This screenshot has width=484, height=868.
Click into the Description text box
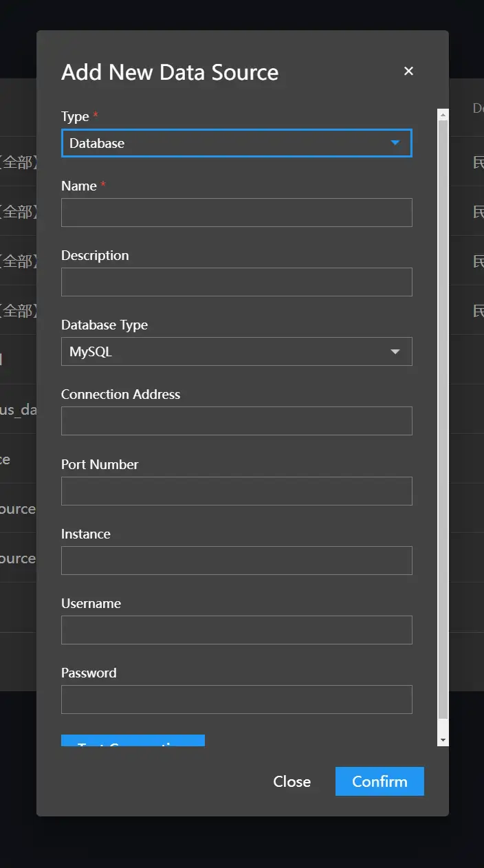pos(236,282)
